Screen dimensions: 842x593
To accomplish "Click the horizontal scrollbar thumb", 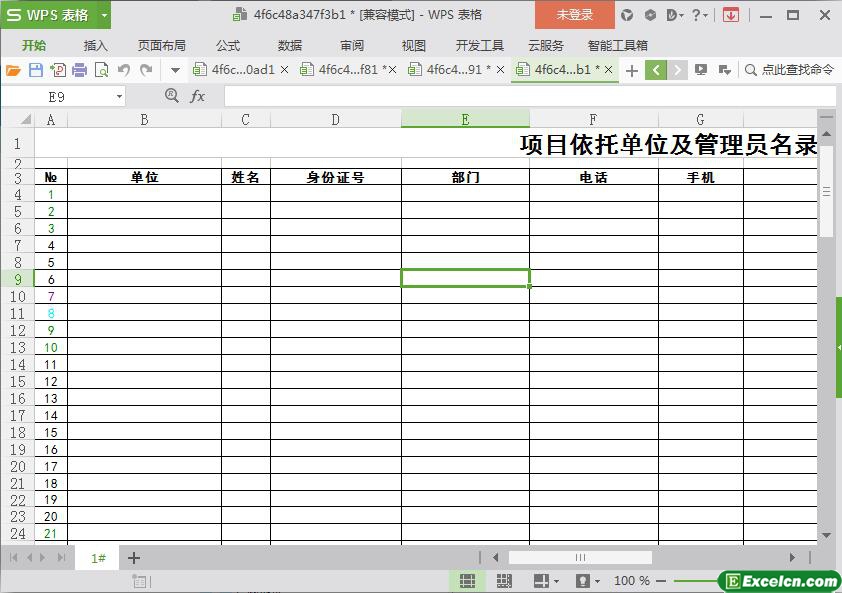I will click(x=580, y=558).
